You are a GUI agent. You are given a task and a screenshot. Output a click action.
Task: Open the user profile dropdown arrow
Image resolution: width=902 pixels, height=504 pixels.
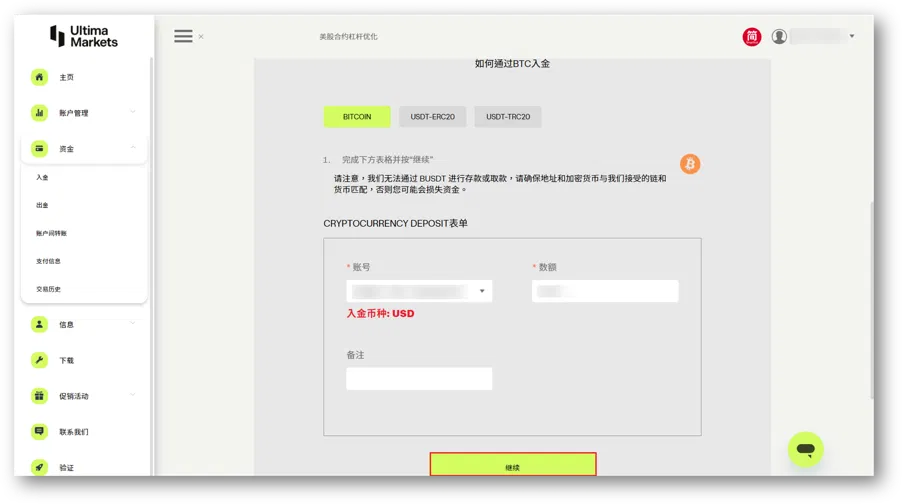pos(852,36)
